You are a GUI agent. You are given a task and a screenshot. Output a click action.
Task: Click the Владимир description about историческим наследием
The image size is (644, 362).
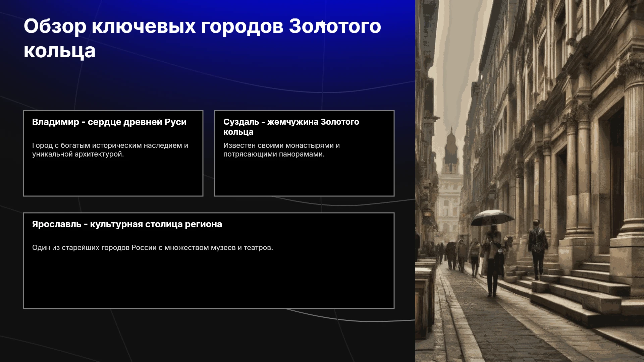110,150
